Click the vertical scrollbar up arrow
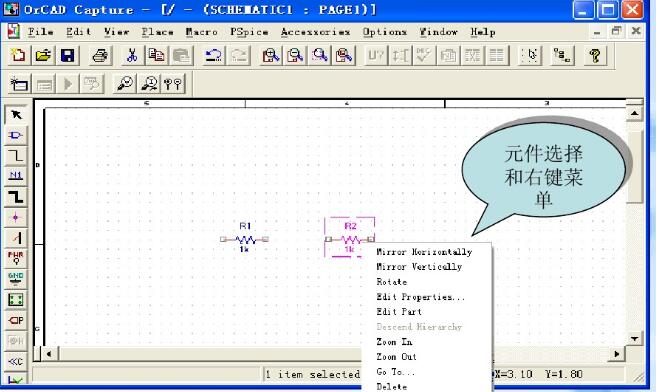 634,113
